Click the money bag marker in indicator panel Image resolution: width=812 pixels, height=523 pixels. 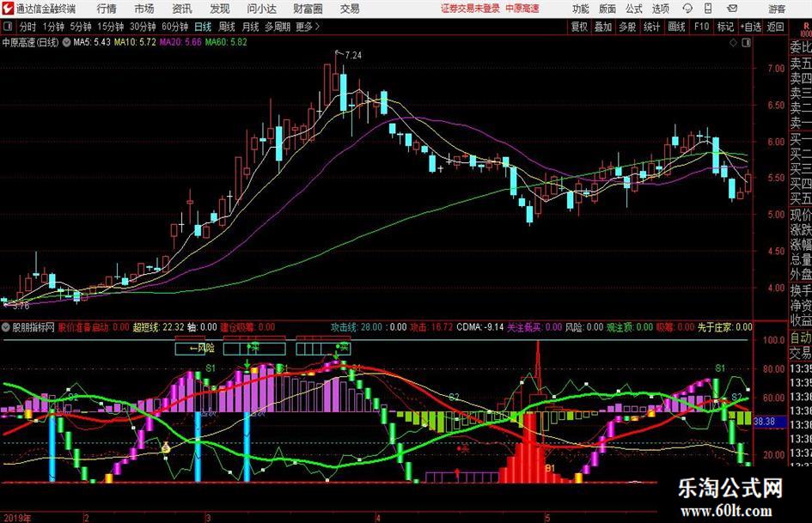166,447
